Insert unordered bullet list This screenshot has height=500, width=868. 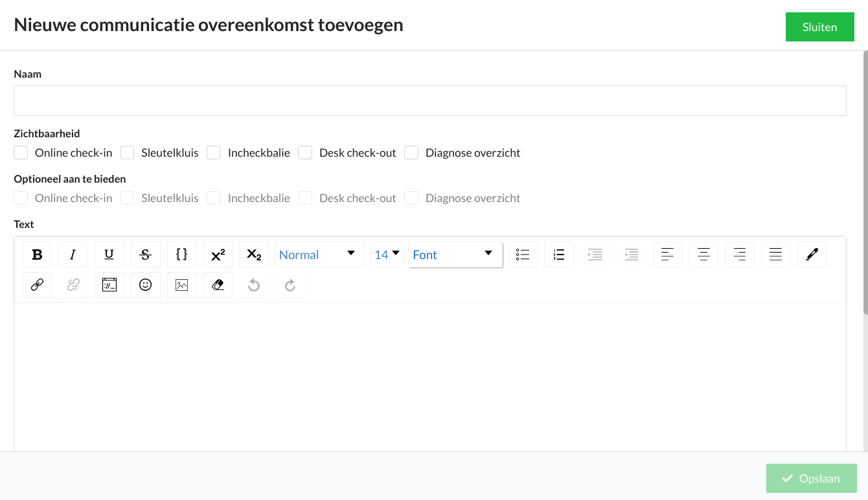pyautogui.click(x=523, y=255)
